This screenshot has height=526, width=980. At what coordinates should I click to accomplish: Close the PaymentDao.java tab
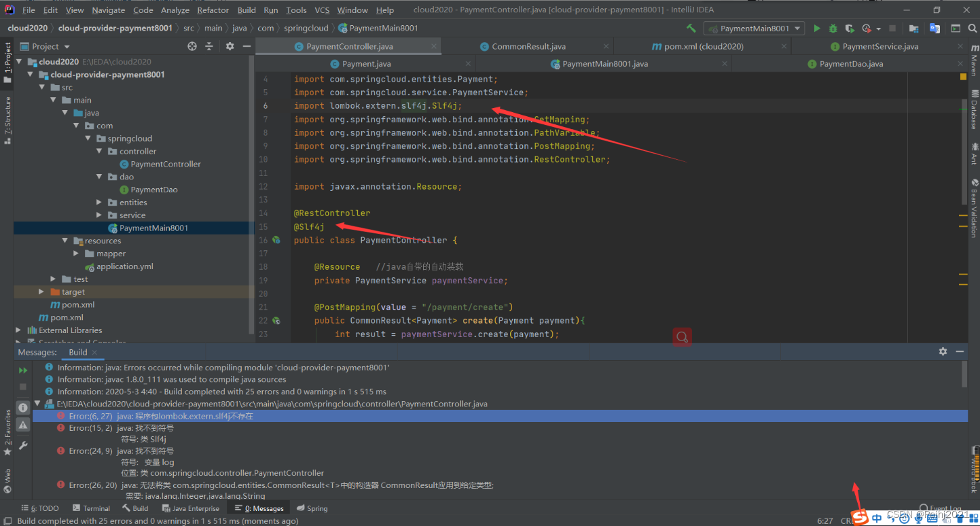coord(959,64)
